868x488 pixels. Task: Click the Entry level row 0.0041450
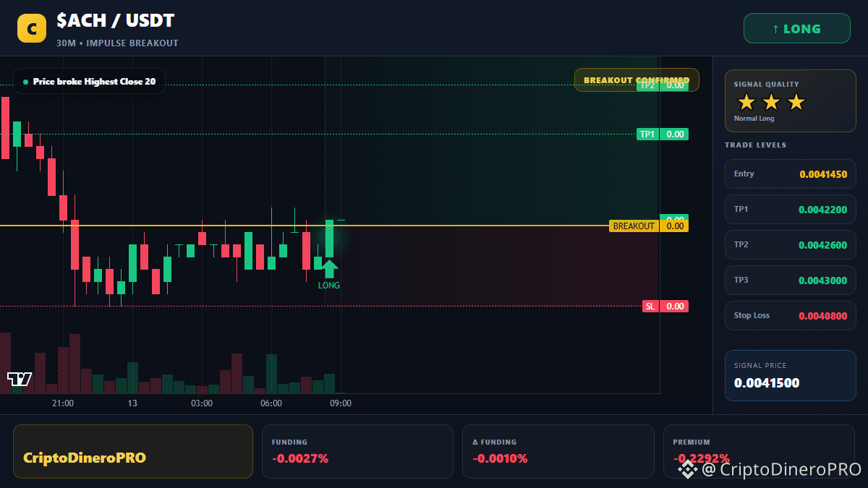pyautogui.click(x=790, y=174)
